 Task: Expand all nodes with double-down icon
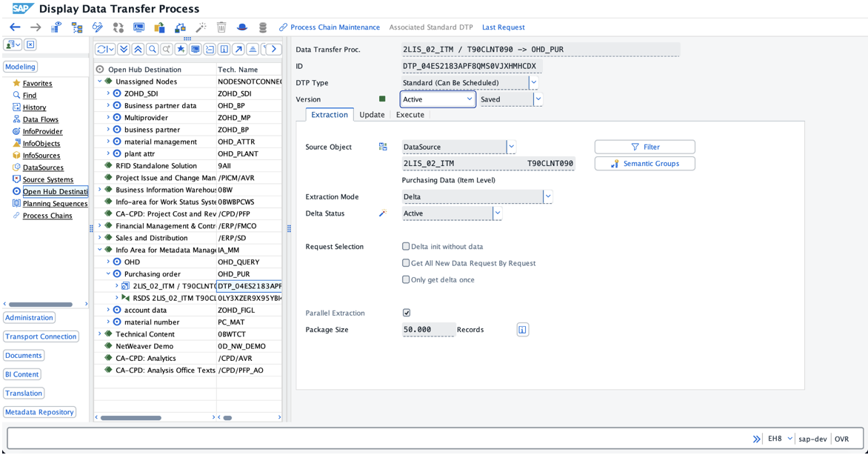click(x=124, y=50)
